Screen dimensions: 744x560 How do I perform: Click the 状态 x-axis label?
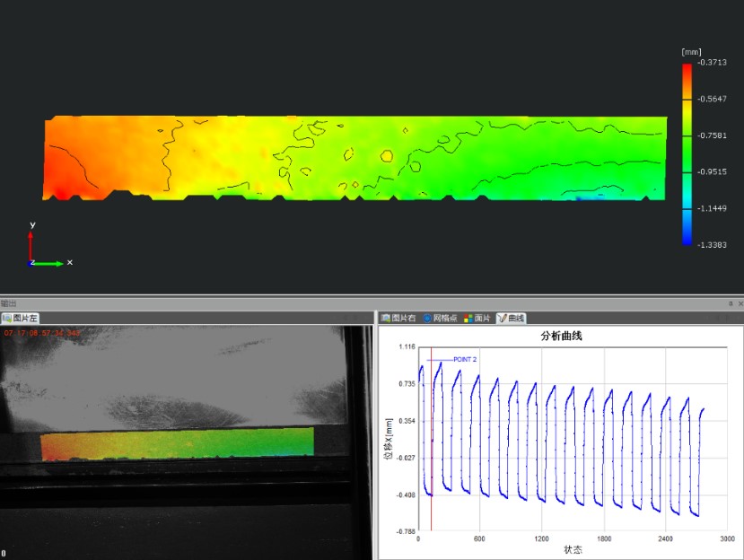pos(573,549)
